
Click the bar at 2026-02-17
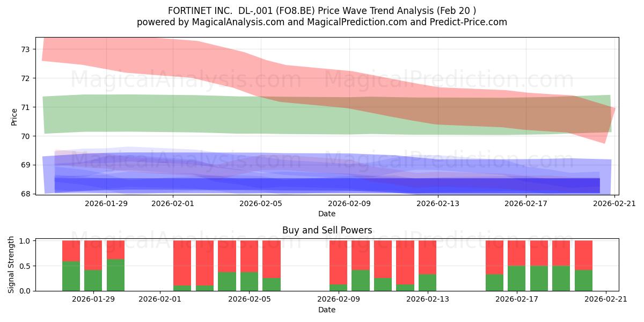tap(516, 266)
